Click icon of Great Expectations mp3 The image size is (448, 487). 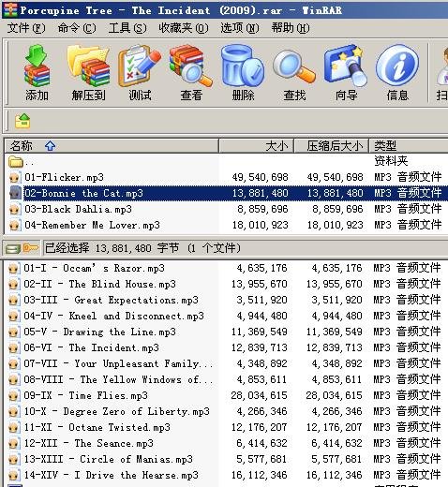(13, 301)
